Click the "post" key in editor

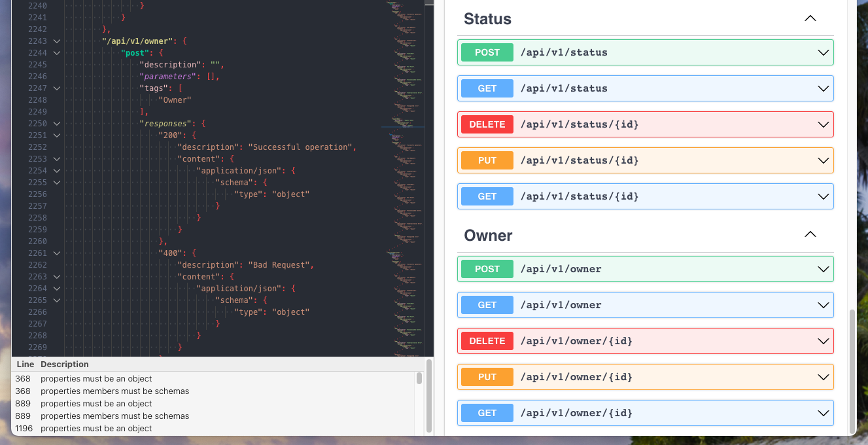pyautogui.click(x=135, y=53)
